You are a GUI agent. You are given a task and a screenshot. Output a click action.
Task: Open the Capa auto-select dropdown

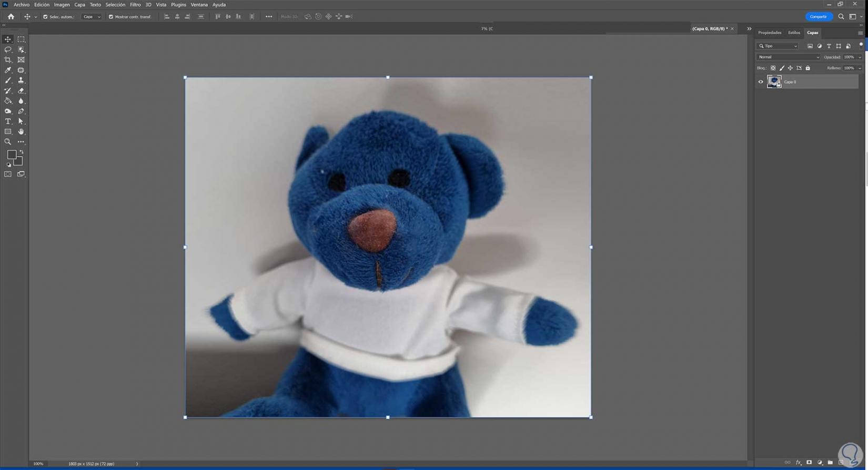[x=92, y=17]
